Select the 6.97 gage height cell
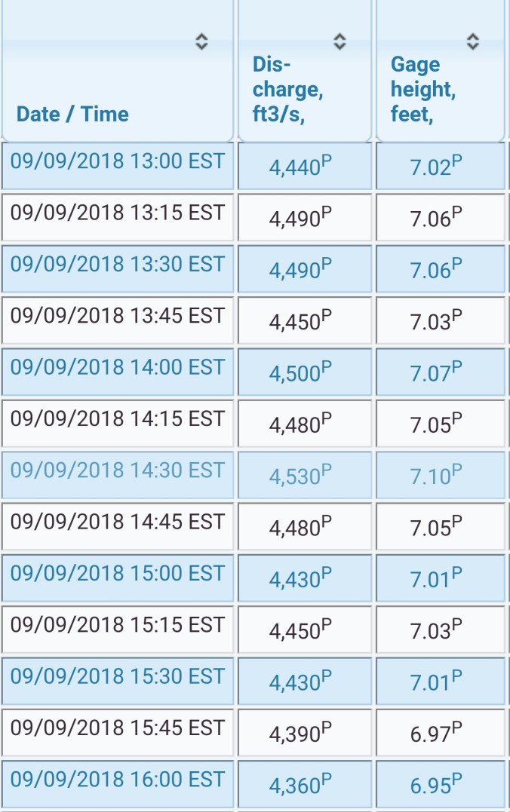The width and height of the screenshot is (510, 812). [x=436, y=733]
